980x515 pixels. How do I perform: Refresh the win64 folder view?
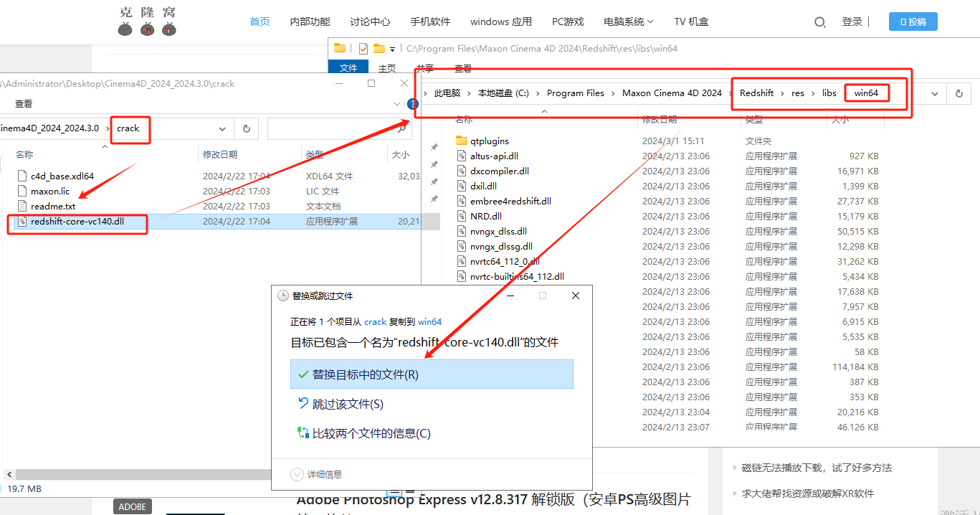pos(958,93)
